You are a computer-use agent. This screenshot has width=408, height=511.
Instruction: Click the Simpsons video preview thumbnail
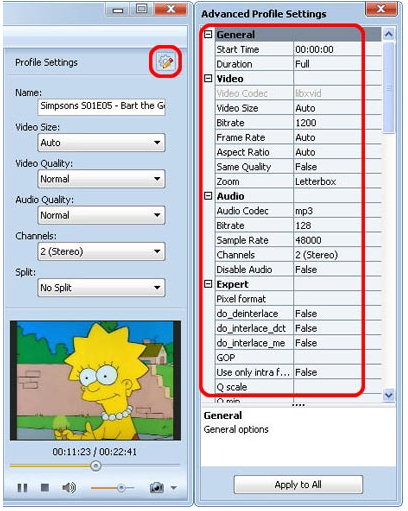[95, 380]
